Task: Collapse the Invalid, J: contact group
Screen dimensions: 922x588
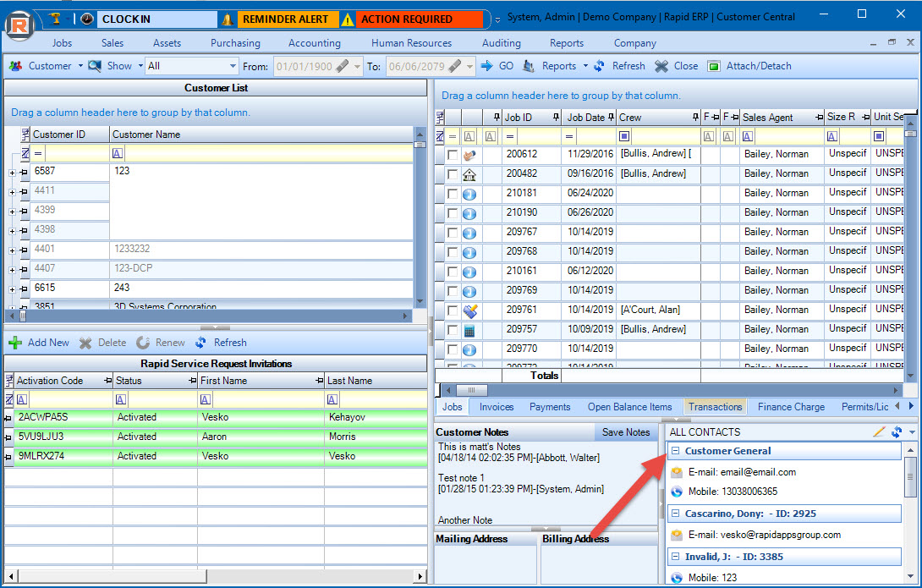Action: (676, 556)
